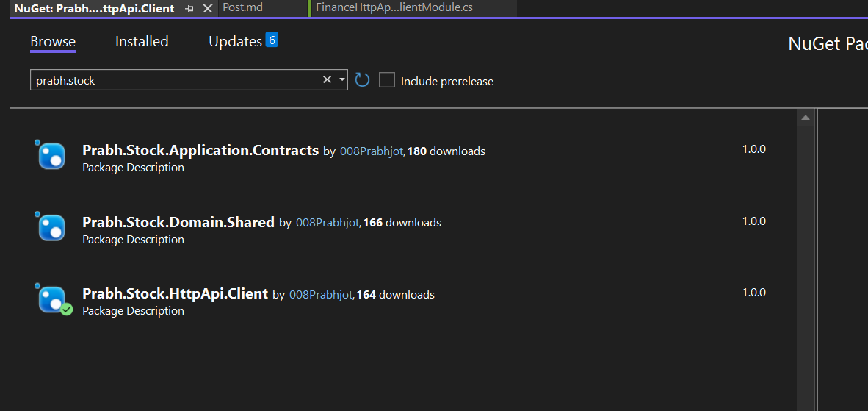Clear the search box with the X icon
868x411 pixels.
(328, 79)
